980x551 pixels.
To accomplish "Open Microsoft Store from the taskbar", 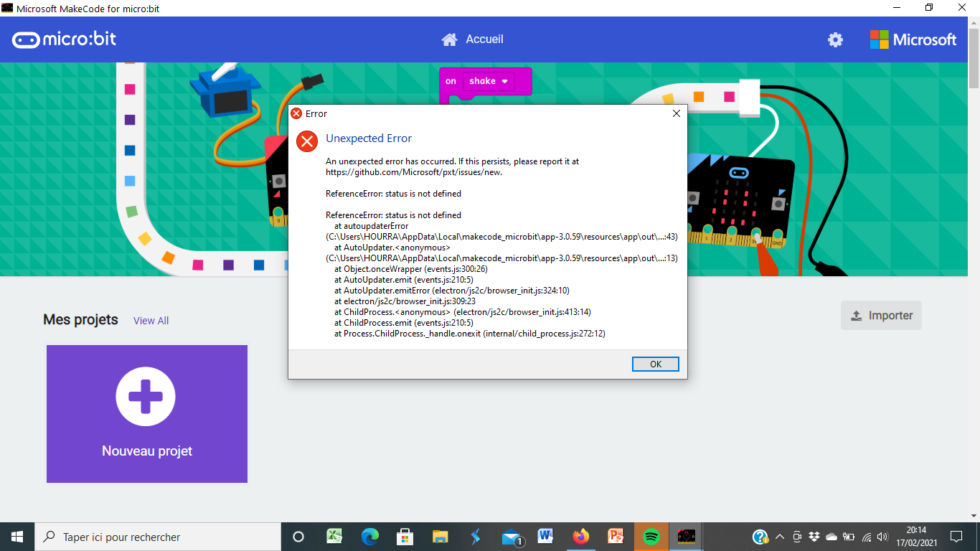I will point(405,537).
